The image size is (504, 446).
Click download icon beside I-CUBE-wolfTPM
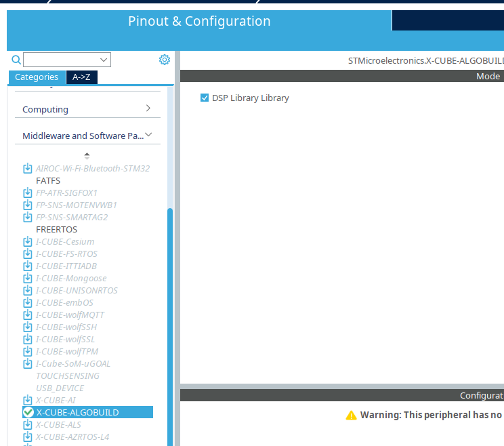coord(28,352)
